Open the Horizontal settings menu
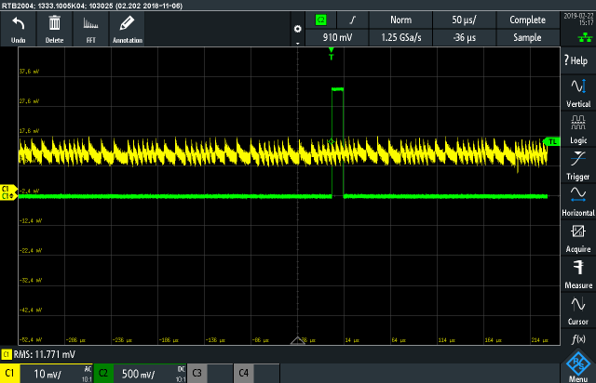Viewport: 596px width, 383px height. 578,202
